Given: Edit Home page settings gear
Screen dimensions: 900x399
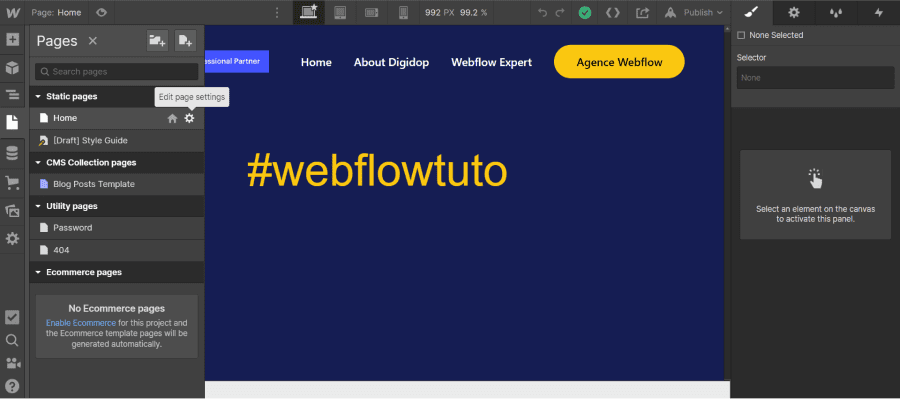Looking at the screenshot, I should 189,118.
